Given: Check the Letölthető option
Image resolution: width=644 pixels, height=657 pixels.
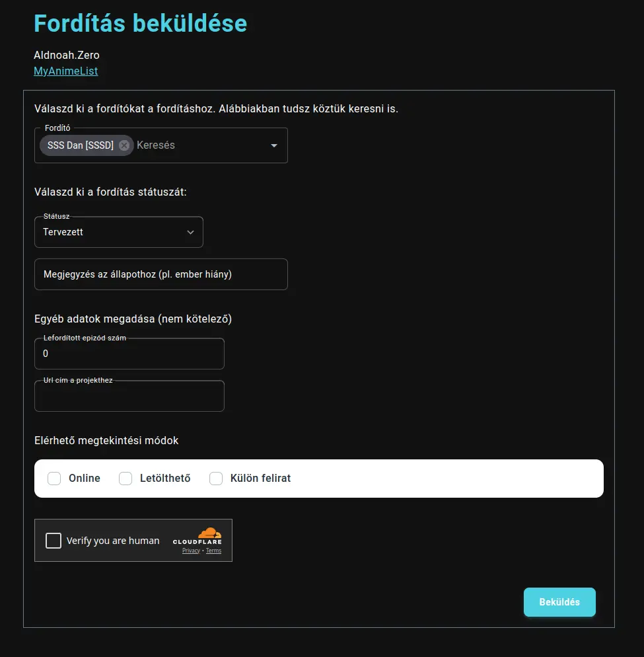Looking at the screenshot, I should pyautogui.click(x=125, y=478).
